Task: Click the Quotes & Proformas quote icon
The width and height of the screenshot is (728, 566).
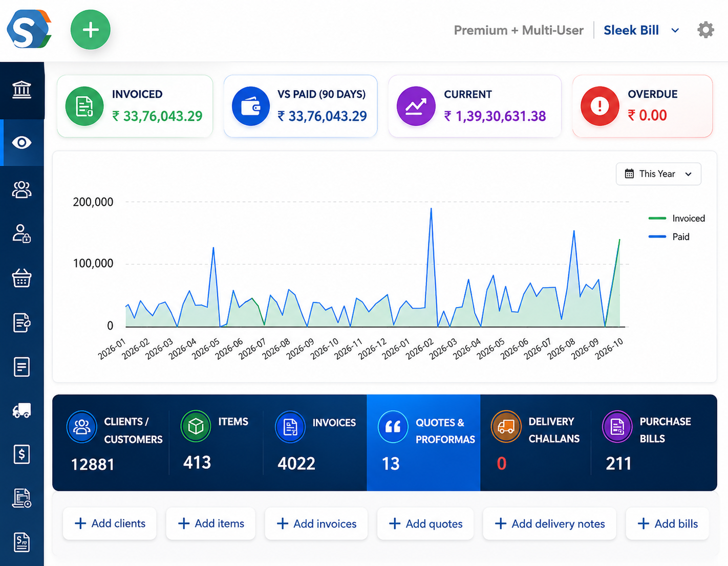Action: point(393,426)
